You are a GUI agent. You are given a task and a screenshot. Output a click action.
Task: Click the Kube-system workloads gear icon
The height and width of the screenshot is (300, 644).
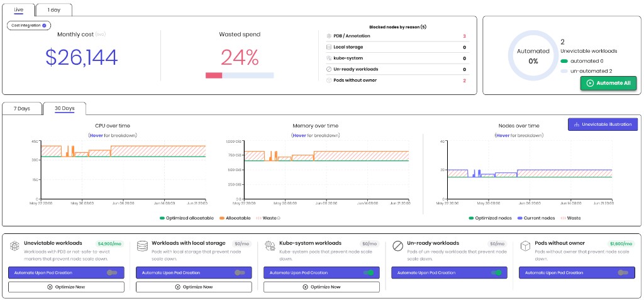(270, 246)
